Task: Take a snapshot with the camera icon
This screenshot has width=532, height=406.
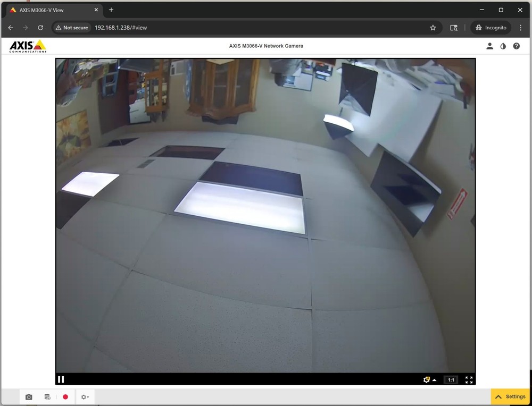Action: click(x=29, y=396)
